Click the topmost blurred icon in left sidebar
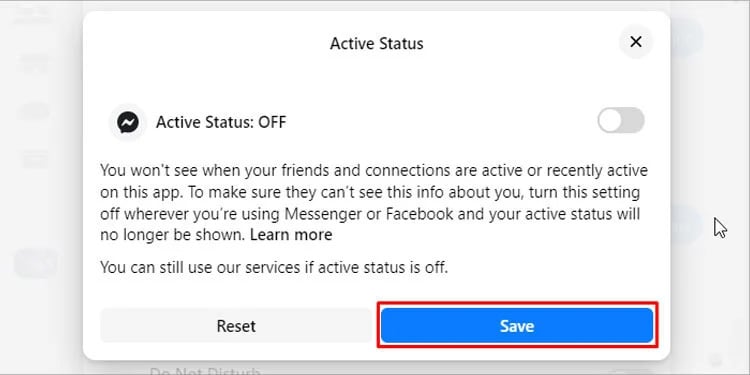The height and width of the screenshot is (375, 750). 33,13
